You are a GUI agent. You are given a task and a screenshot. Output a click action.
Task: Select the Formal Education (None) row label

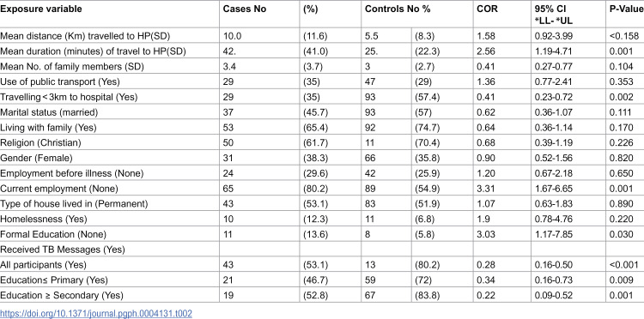coord(53,234)
